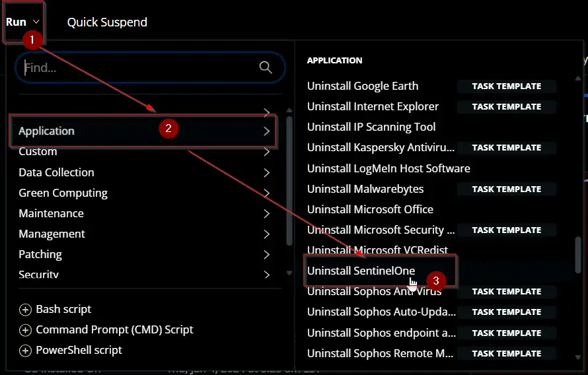
Task: Select Uninstall LogMeIn Host Software
Action: coord(388,168)
